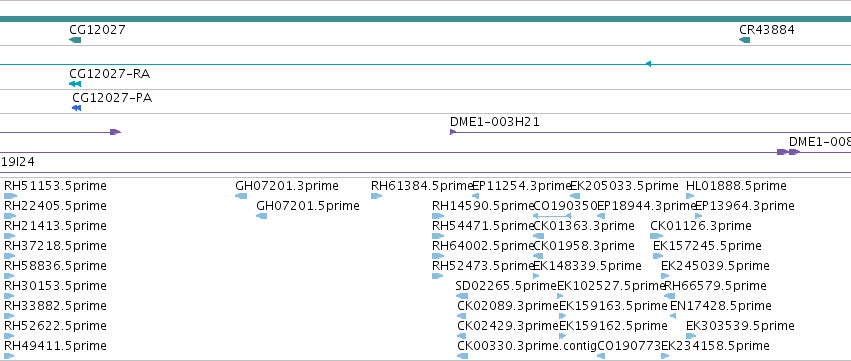
Task: Select the GH07201.5prime EST marker
Action: pos(262,216)
